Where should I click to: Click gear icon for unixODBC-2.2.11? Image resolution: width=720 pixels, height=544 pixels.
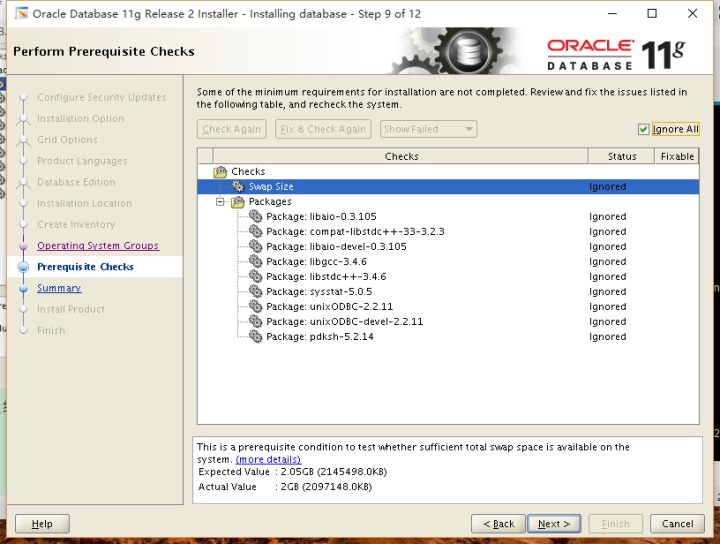255,306
